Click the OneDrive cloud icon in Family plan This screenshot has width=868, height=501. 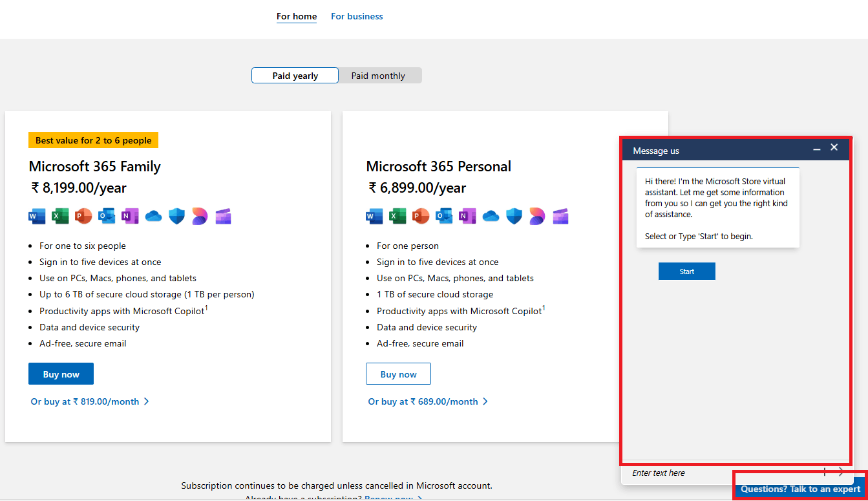click(153, 217)
